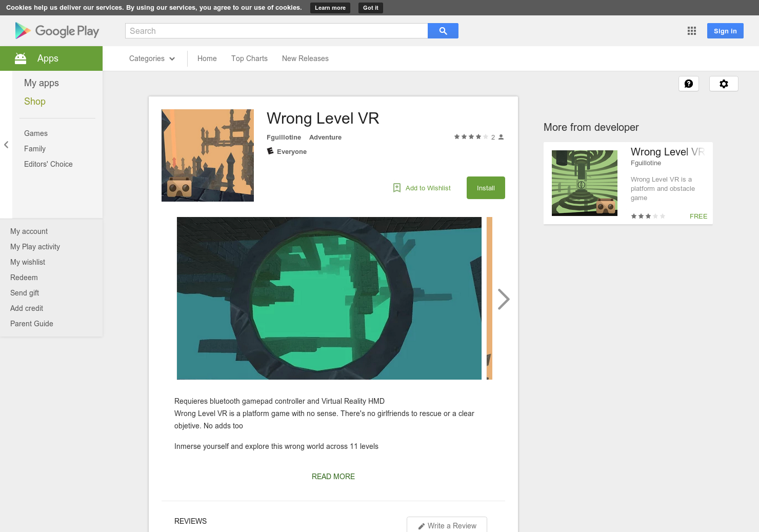Show the next app screenshot
Screen dimensions: 759x532
click(503, 299)
